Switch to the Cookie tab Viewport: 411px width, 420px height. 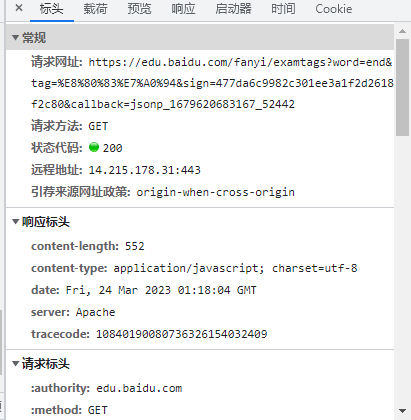pyautogui.click(x=334, y=9)
